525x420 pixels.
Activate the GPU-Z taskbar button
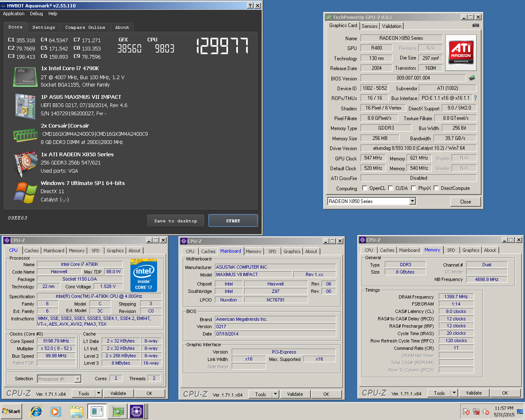[x=118, y=411]
